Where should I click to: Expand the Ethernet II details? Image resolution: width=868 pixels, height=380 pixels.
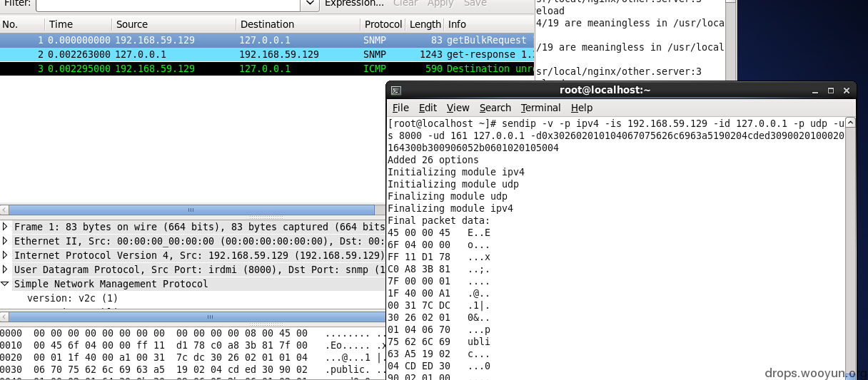6,241
